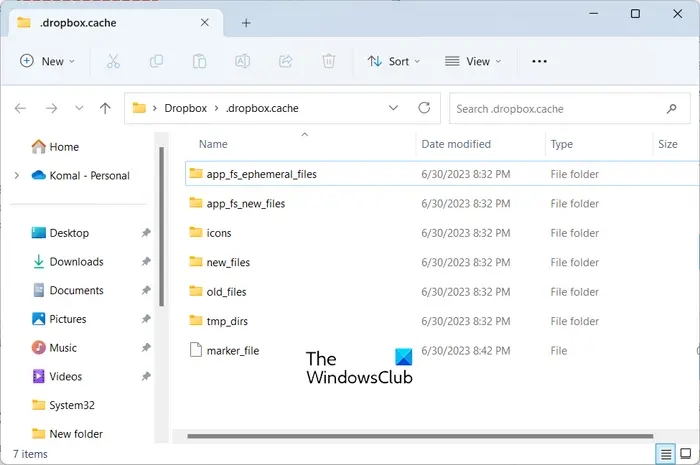
Task: Select the icons folder
Action: click(x=442, y=233)
